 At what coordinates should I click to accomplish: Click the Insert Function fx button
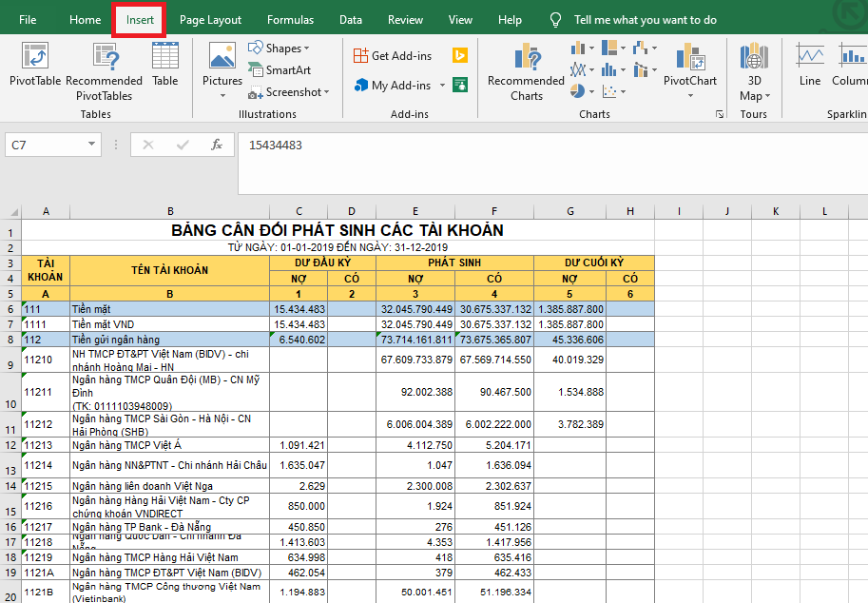click(x=217, y=145)
